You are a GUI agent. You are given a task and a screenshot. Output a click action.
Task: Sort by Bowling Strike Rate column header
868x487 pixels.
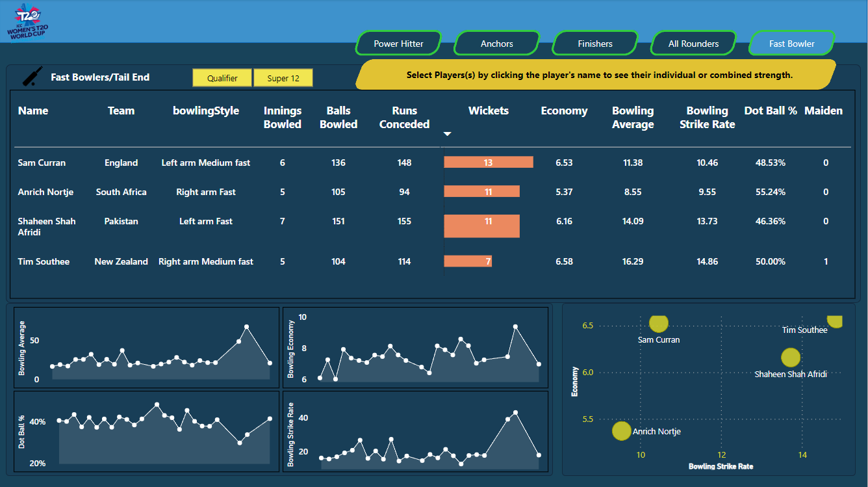coord(708,117)
